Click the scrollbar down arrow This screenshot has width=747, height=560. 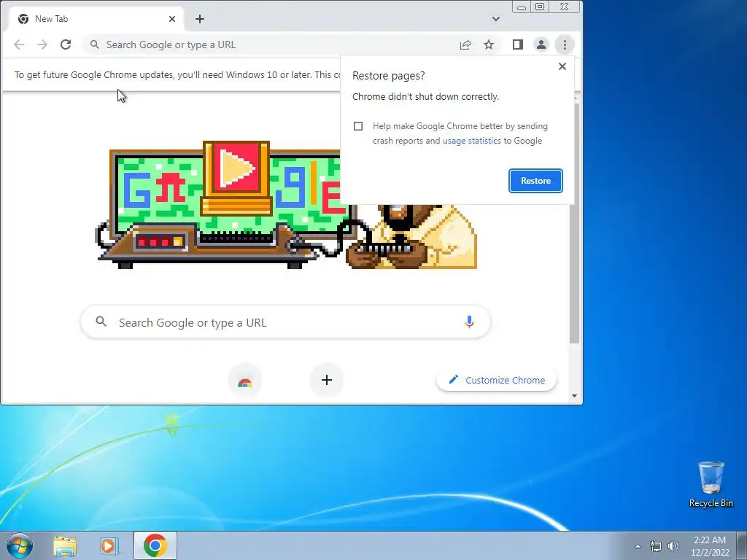click(575, 396)
